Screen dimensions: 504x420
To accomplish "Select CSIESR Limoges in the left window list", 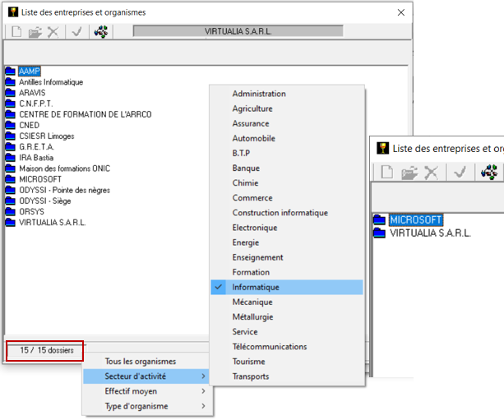I will [x=48, y=136].
